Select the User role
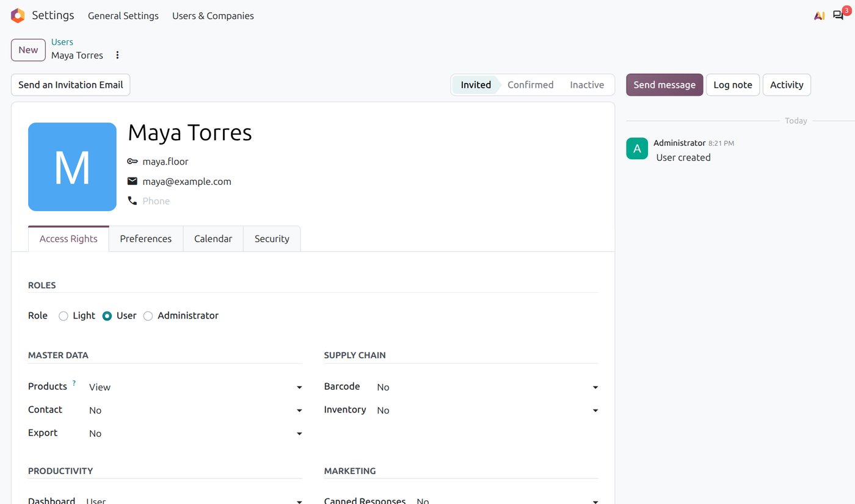This screenshot has height=504, width=855. 107,316
